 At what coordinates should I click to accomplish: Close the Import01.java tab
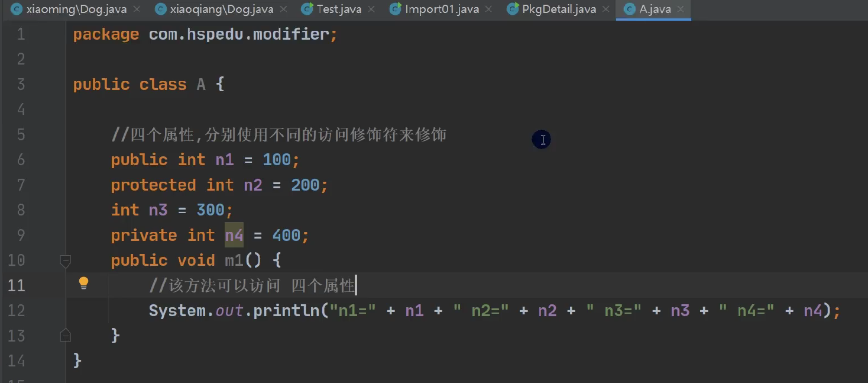point(490,9)
